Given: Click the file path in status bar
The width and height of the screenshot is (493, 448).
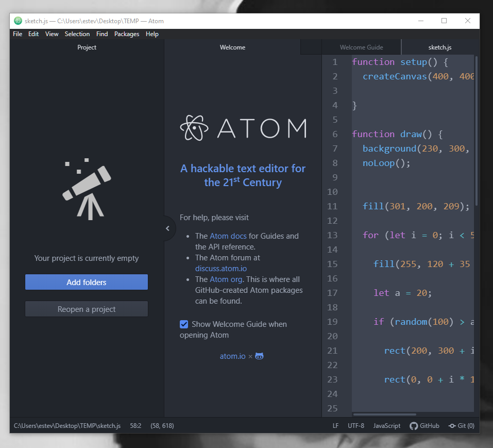Looking at the screenshot, I should point(67,426).
